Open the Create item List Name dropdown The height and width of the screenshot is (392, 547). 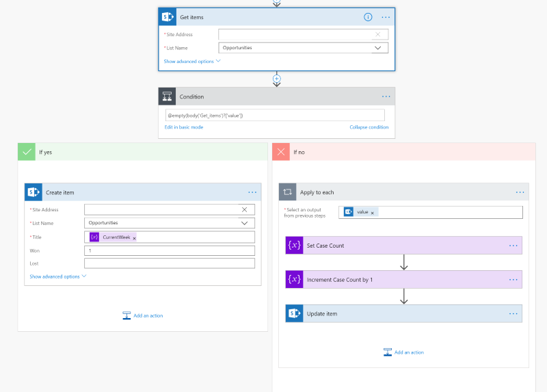245,223
